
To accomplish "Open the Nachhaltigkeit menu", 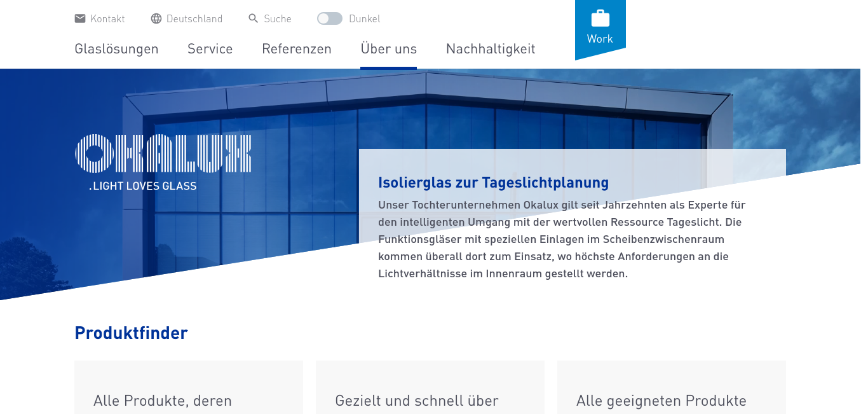I will tap(491, 49).
